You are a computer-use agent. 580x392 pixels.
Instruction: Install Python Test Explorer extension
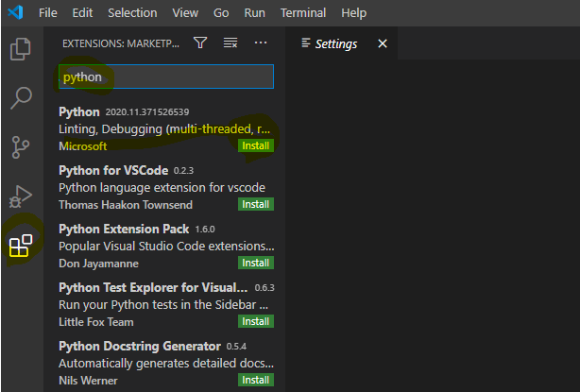(x=256, y=321)
